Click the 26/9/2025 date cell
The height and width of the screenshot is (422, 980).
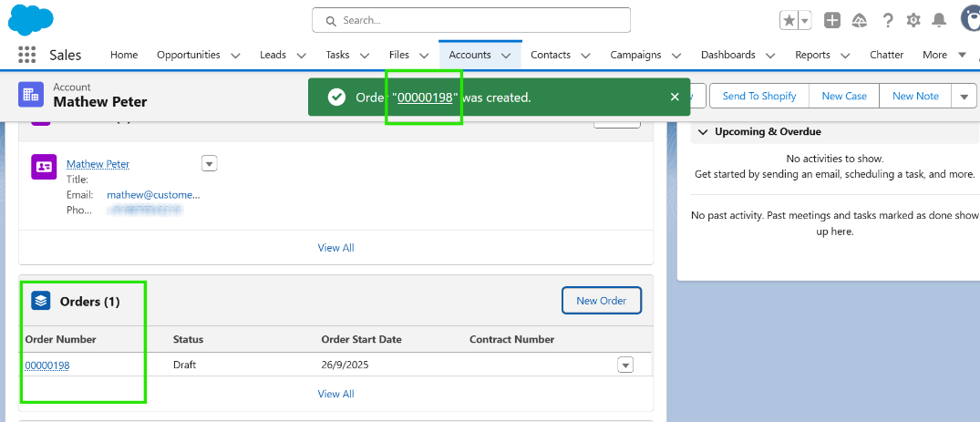pos(345,365)
